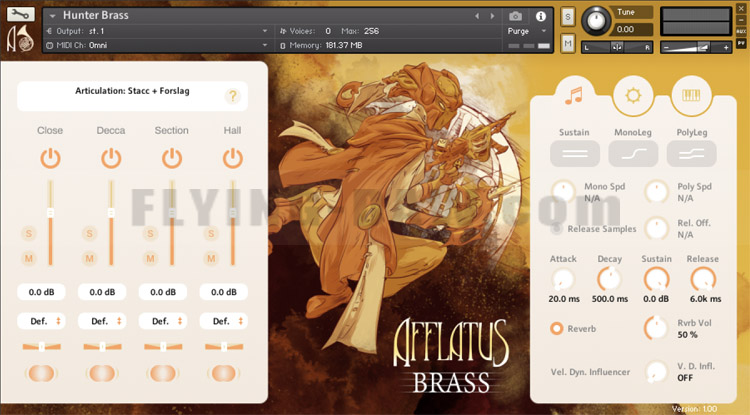Image resolution: width=750 pixels, height=415 pixels.
Task: Click the articulation help question mark
Action: (232, 96)
